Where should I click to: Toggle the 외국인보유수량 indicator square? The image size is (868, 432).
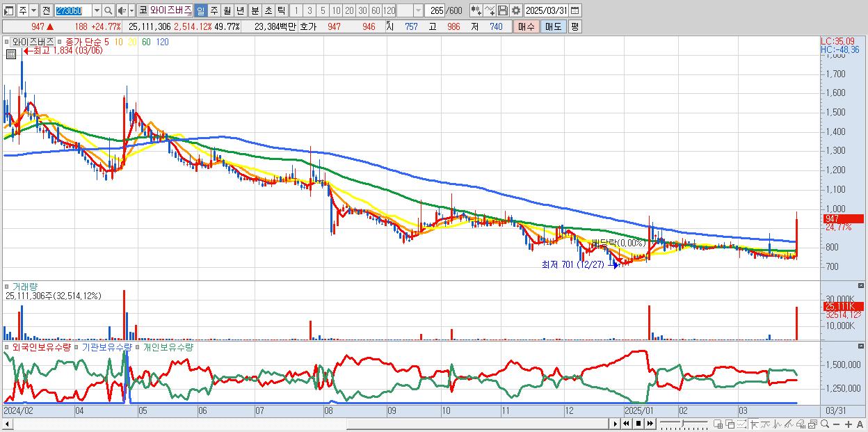8,346
